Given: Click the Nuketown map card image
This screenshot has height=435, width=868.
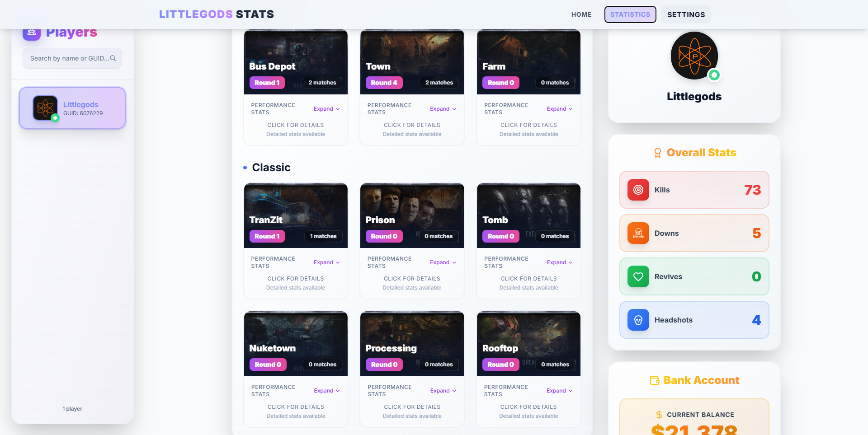Looking at the screenshot, I should tap(296, 344).
